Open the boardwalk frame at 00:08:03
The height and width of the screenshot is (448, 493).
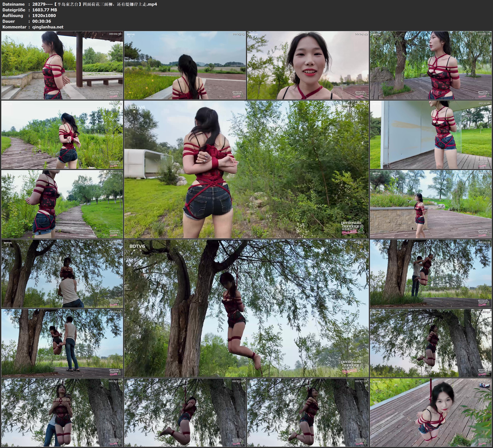[62, 135]
